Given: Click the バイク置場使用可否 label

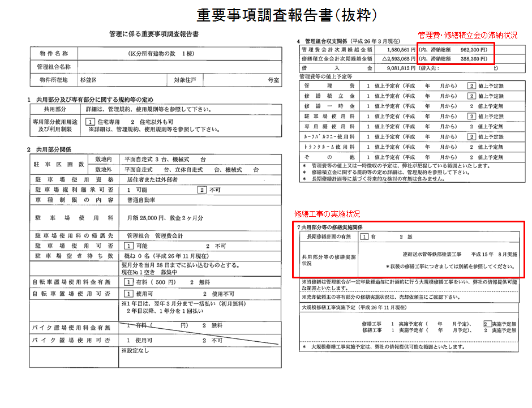Looking at the screenshot, I should tap(71, 341).
